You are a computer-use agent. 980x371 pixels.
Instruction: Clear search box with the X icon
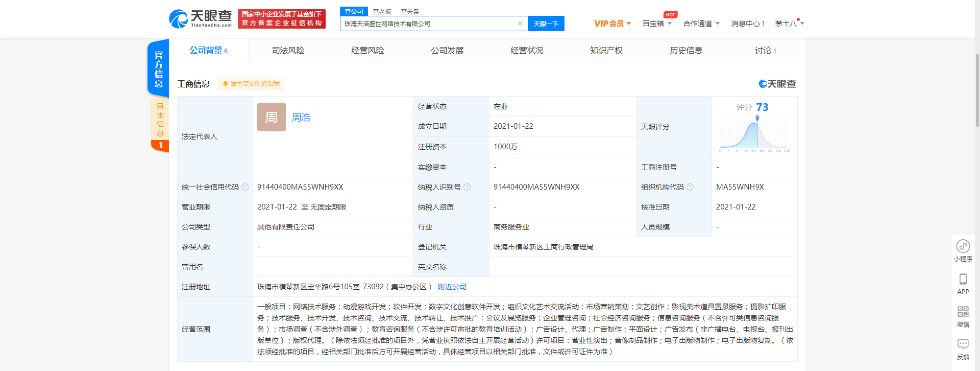(x=520, y=24)
